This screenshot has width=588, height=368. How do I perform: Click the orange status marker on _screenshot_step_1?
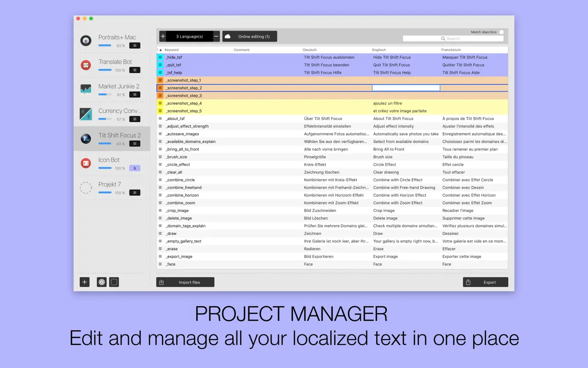pyautogui.click(x=160, y=80)
